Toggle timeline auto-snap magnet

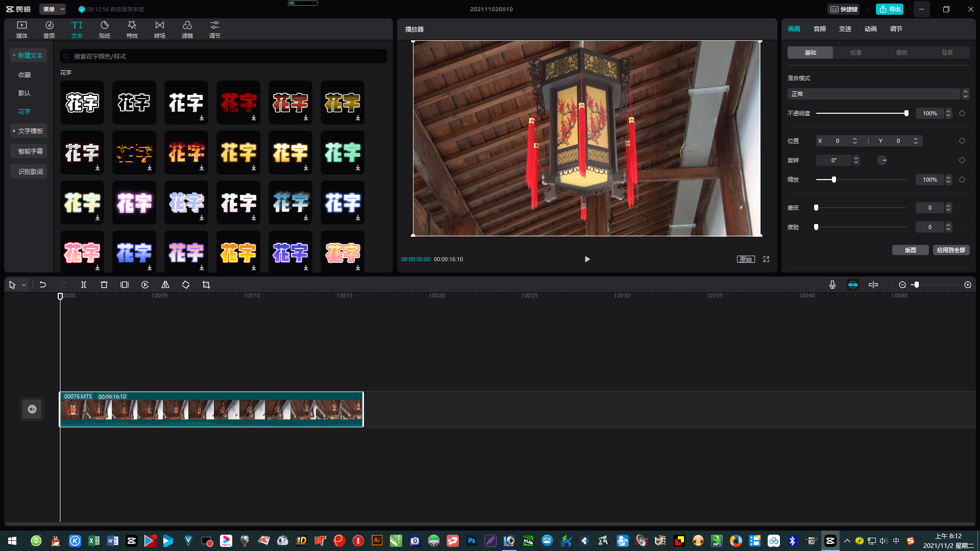click(853, 285)
